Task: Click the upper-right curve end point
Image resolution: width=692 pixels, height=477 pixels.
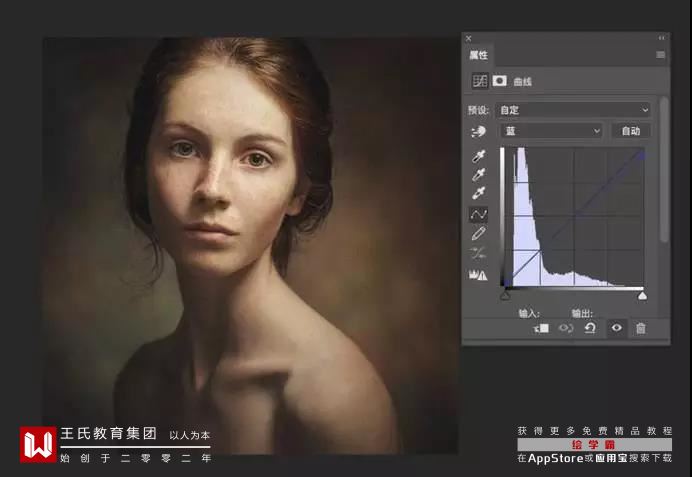Action: pyautogui.click(x=643, y=154)
